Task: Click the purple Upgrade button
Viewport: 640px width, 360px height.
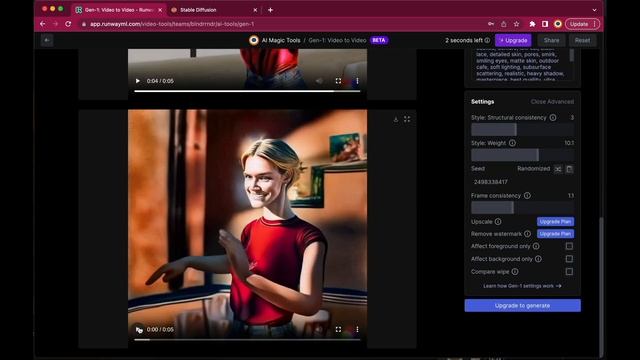Action: pyautogui.click(x=513, y=40)
